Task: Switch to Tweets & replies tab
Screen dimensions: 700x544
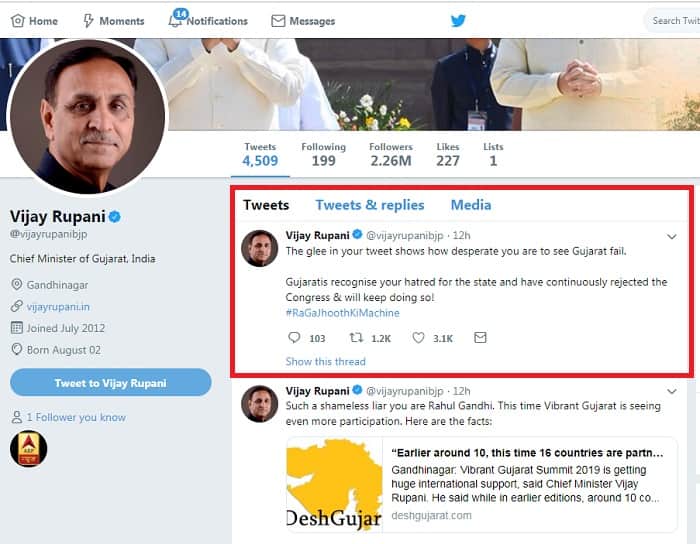Action: [370, 205]
